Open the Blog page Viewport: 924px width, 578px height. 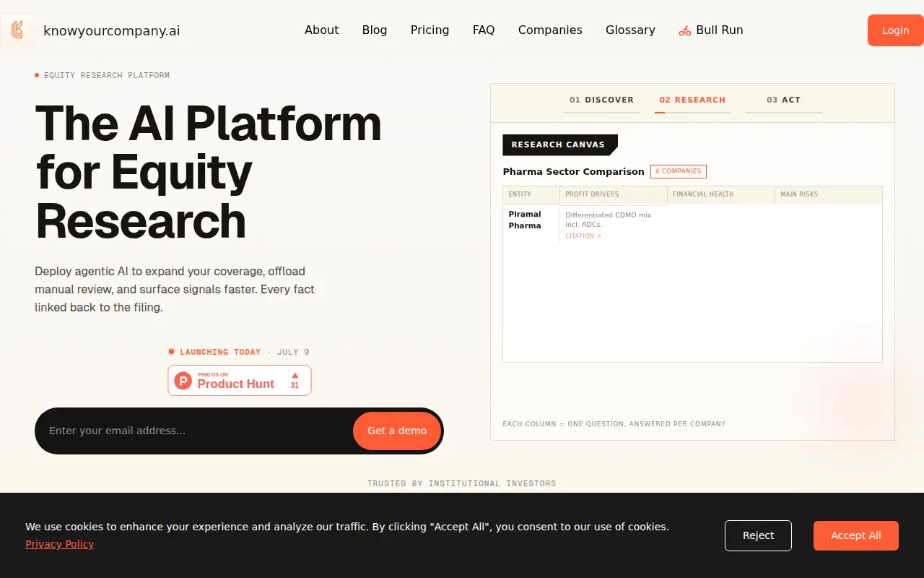375,30
